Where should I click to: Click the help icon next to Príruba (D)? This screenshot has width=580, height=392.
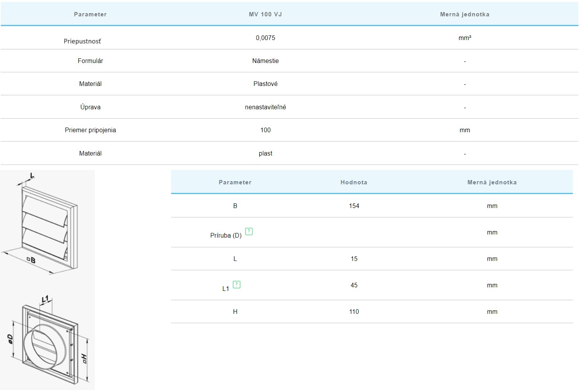[249, 232]
